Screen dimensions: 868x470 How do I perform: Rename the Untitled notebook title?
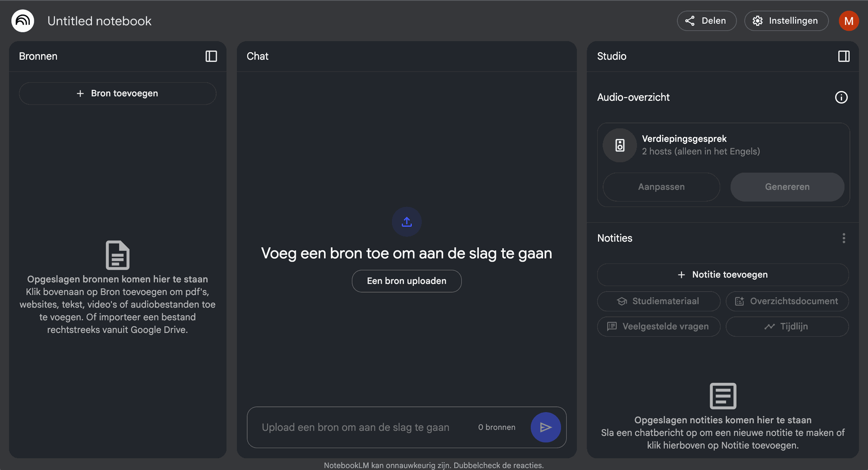(99, 21)
